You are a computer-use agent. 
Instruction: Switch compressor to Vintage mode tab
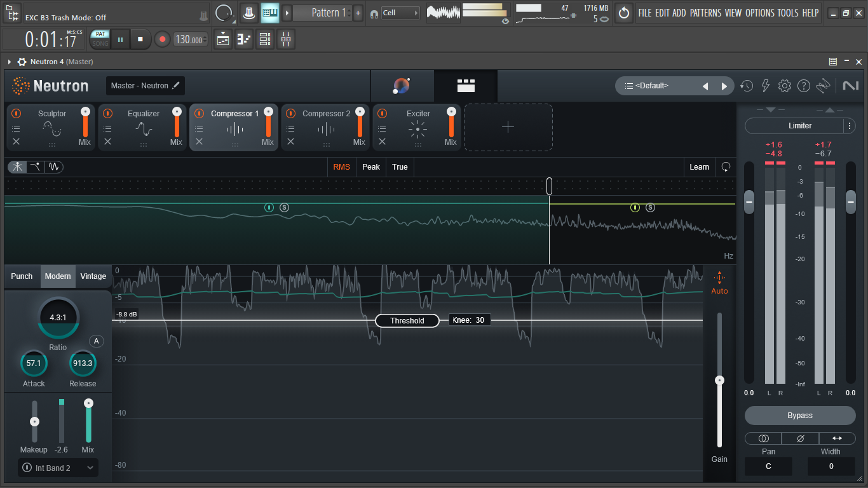[x=93, y=276]
